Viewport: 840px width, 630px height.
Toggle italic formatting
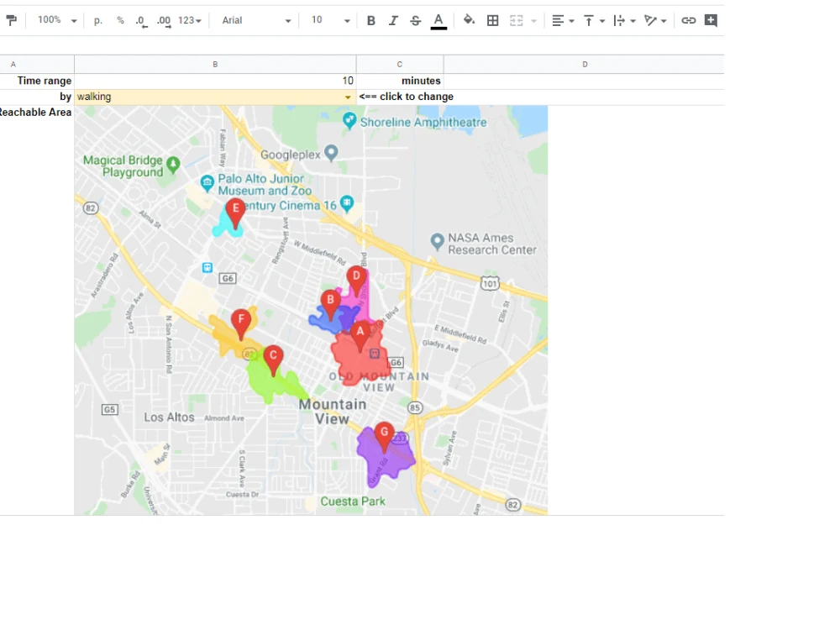click(x=393, y=20)
